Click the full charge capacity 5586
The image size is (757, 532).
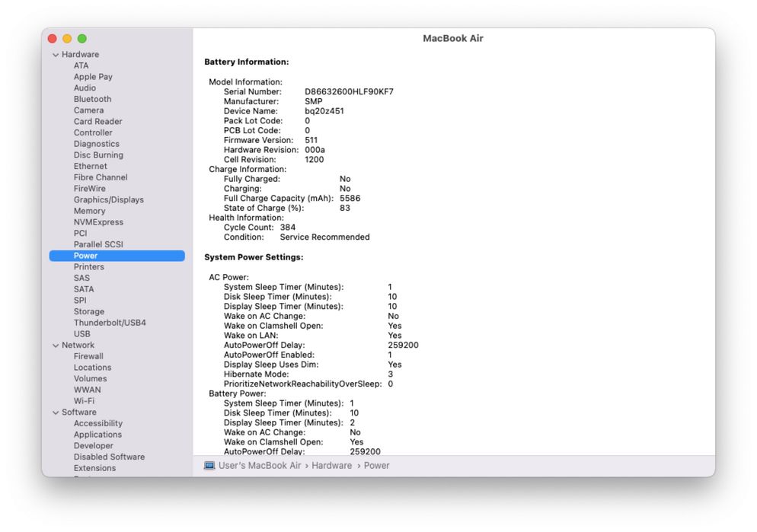coord(350,198)
